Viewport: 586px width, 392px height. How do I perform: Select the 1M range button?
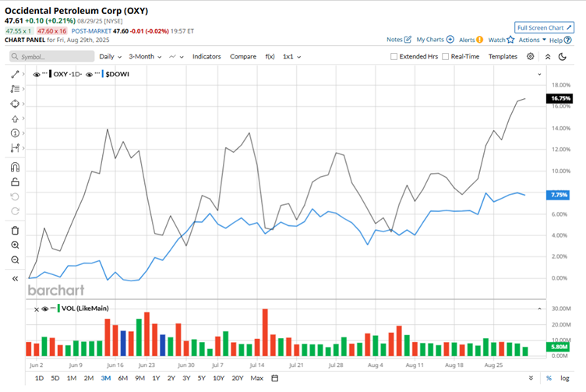(x=72, y=378)
